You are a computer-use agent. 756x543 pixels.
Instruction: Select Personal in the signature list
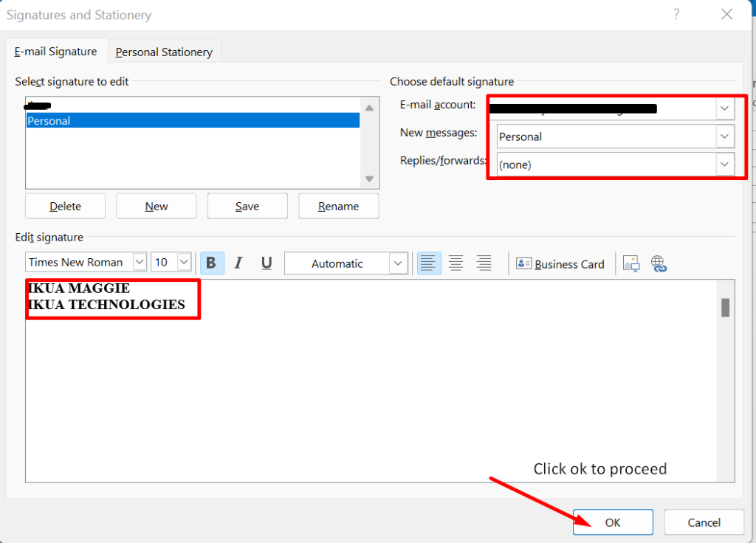[192, 121]
